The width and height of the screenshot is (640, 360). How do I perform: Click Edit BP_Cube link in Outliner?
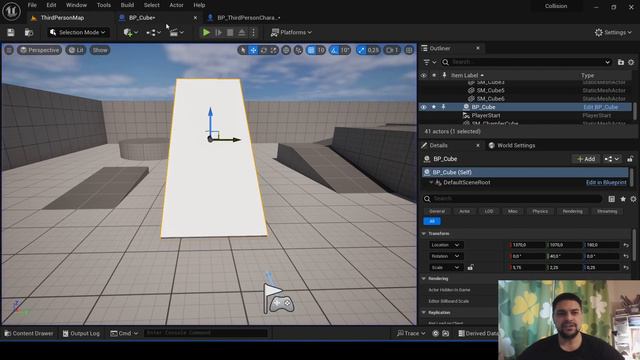pyautogui.click(x=600, y=107)
